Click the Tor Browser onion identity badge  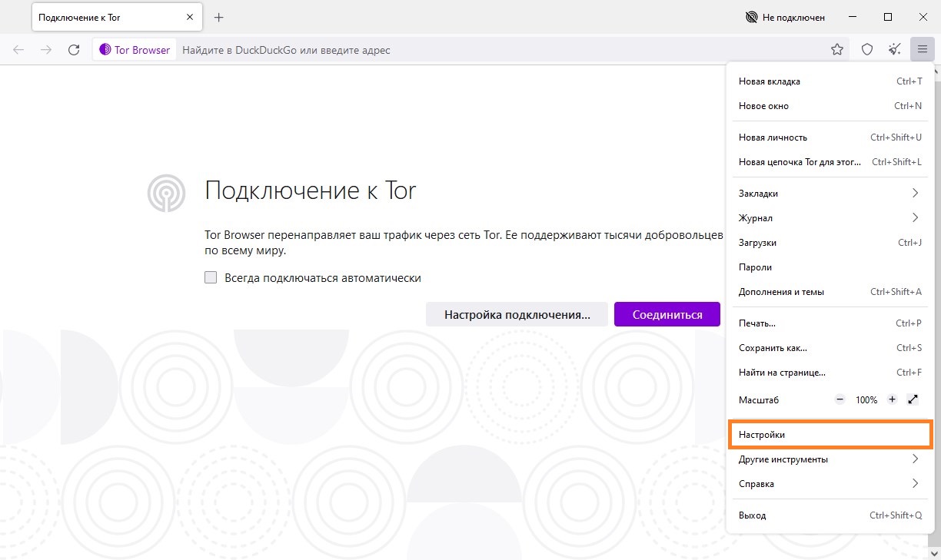point(135,50)
